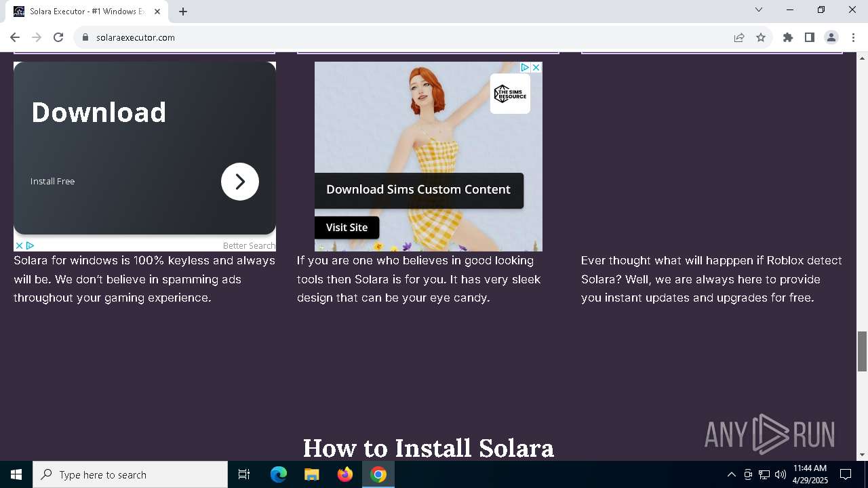The image size is (868, 488).
Task: Open the notification center icon
Action: click(x=846, y=474)
